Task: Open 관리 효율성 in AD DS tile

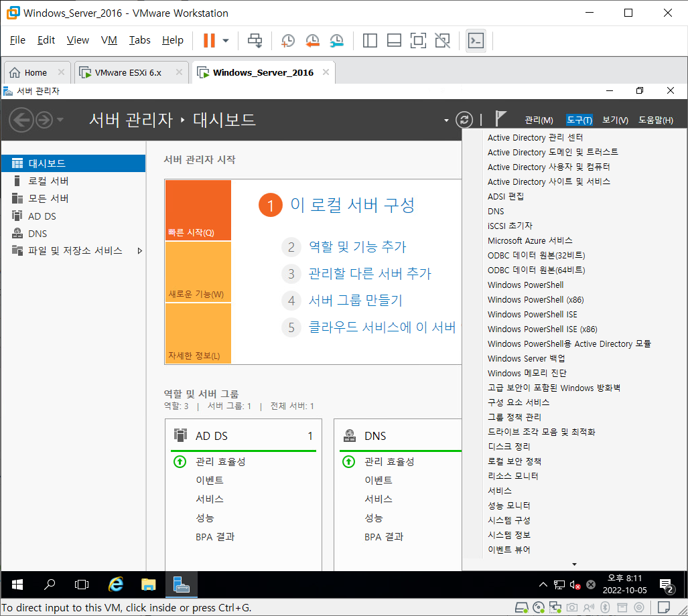Action: (220, 462)
